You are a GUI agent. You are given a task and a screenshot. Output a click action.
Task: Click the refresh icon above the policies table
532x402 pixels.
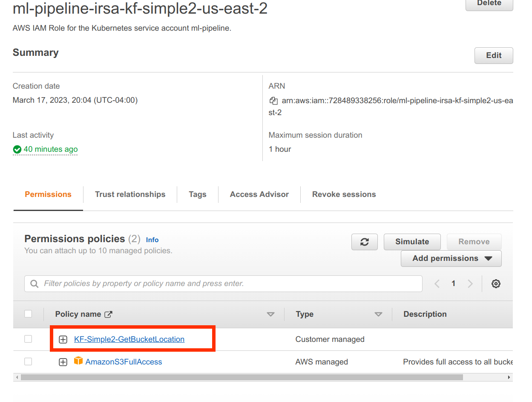(x=365, y=242)
